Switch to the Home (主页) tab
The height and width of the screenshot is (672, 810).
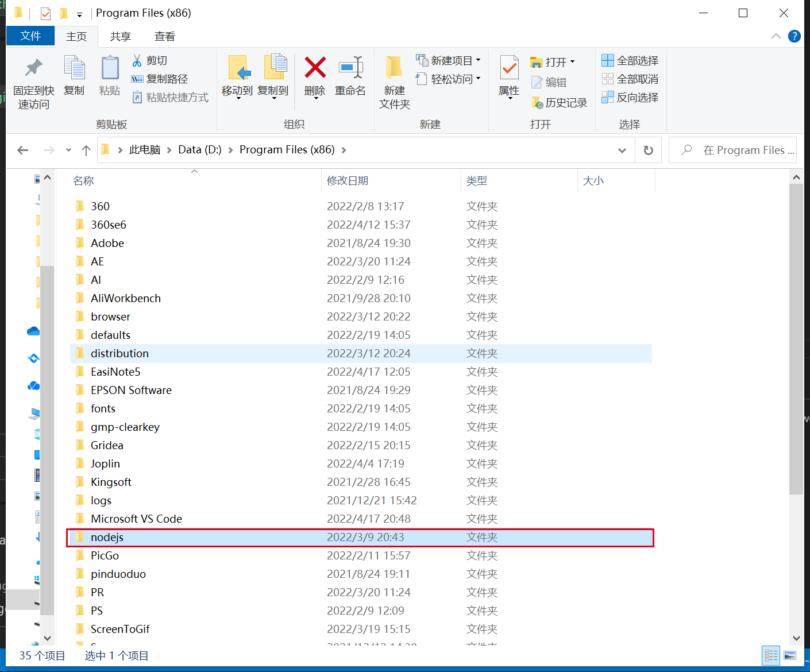(76, 36)
